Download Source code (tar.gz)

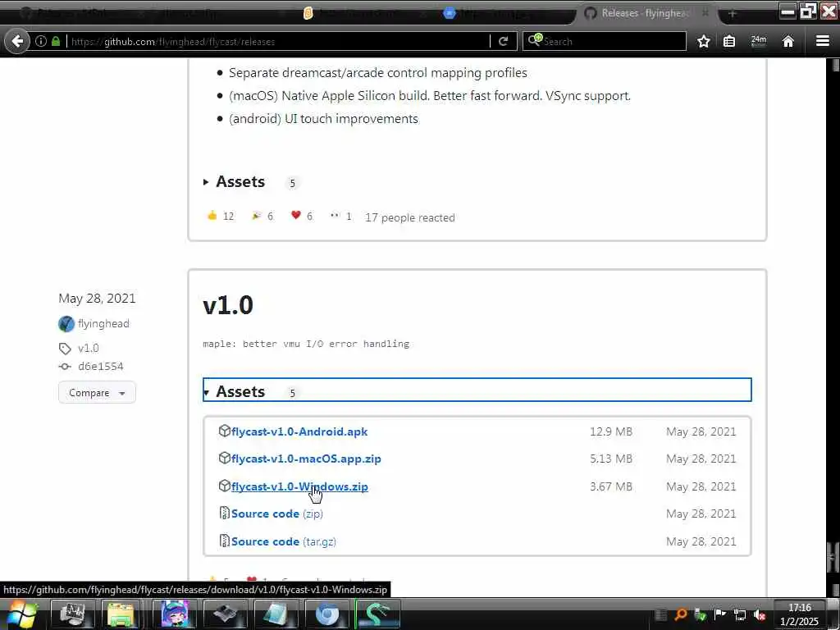tap(283, 541)
